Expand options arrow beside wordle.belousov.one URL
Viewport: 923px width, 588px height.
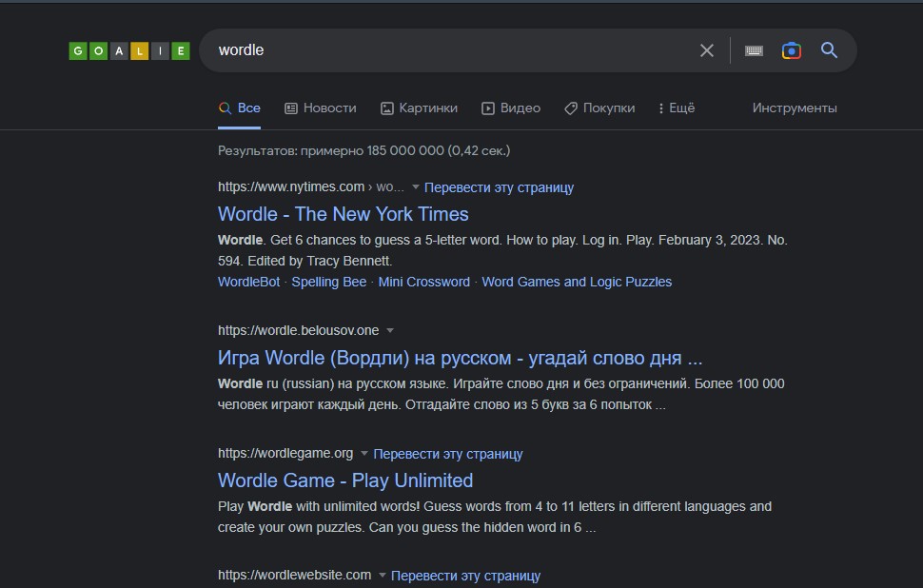point(390,331)
